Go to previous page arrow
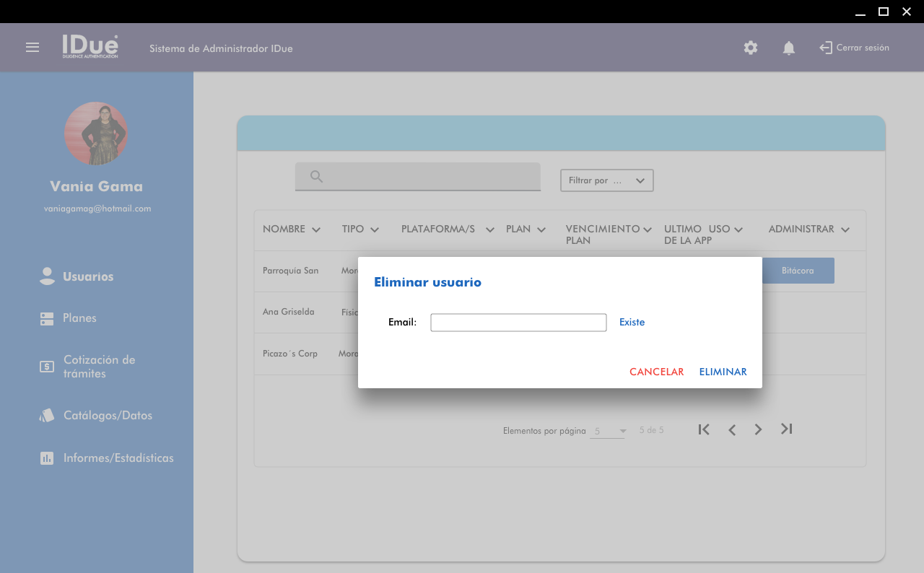 tap(732, 430)
